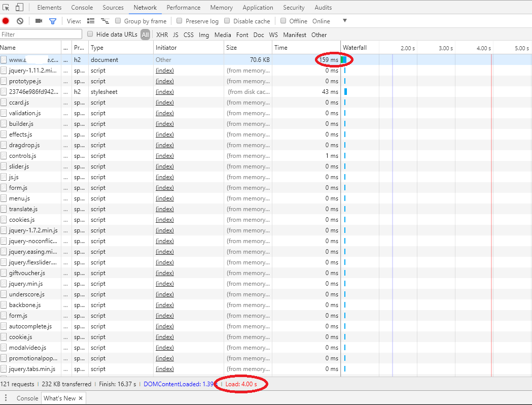Open (index) initiator link for jquery.tabs.min.js
Viewport: 532px width, 405px height.
pos(164,369)
